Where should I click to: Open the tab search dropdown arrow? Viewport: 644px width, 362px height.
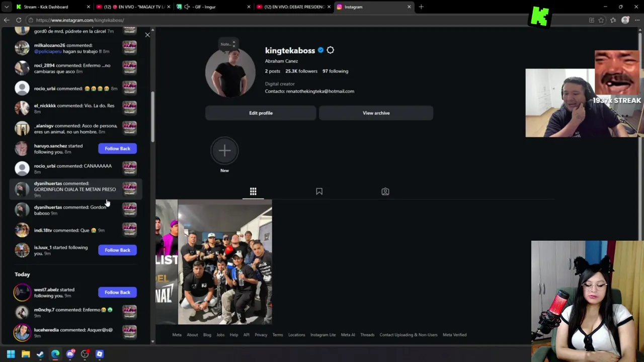6,7
